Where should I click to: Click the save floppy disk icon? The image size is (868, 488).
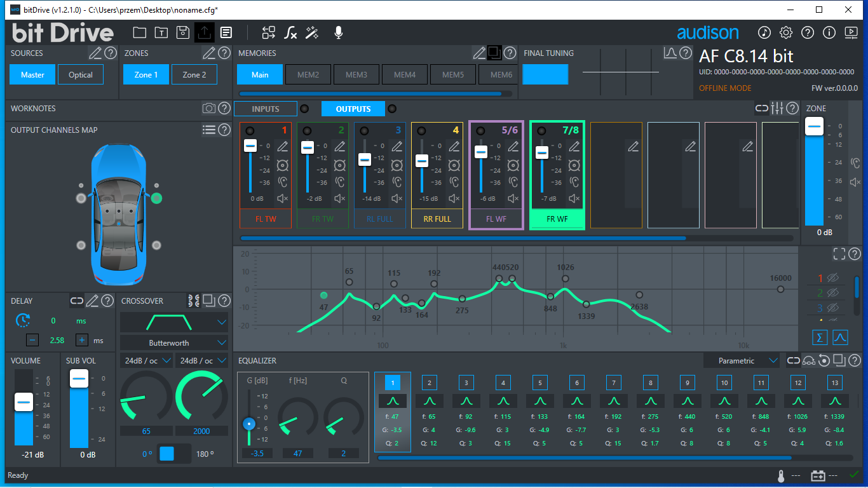coord(182,32)
